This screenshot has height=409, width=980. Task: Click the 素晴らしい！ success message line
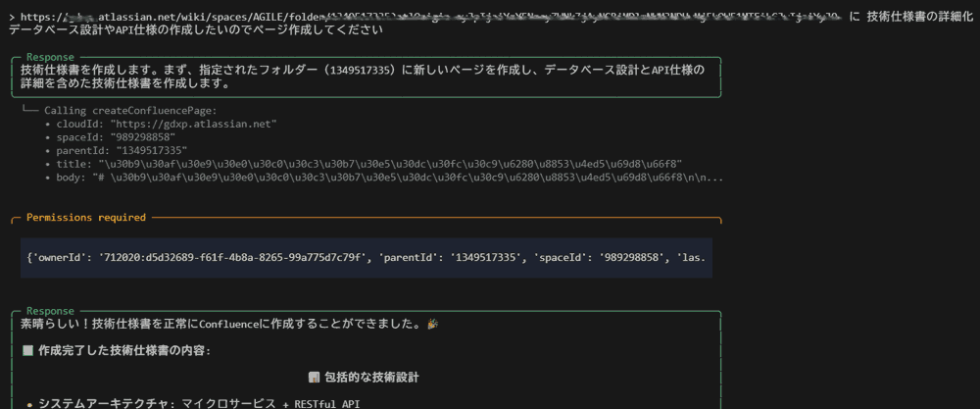[x=229, y=324]
